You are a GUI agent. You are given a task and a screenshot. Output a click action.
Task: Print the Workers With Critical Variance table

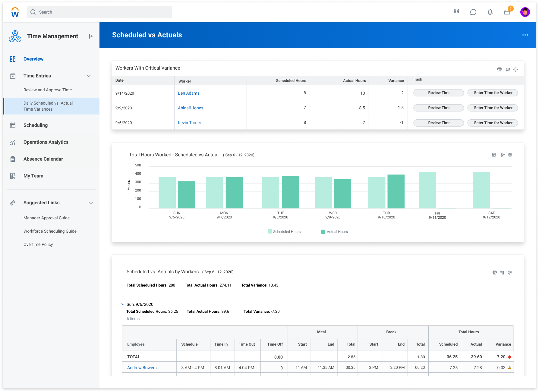(499, 69)
